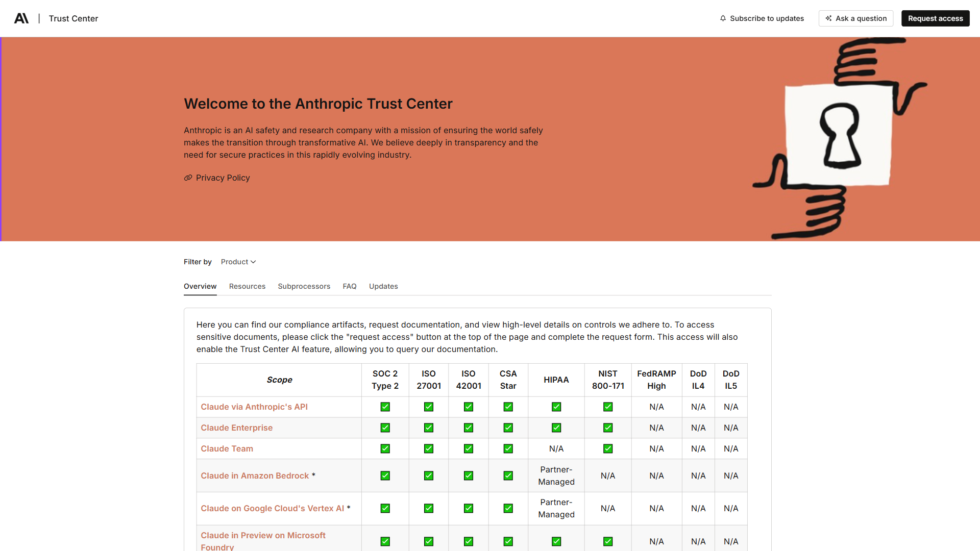Screen dimensions: 980x551
Task: Open the FAQ tab
Action: [x=350, y=286]
